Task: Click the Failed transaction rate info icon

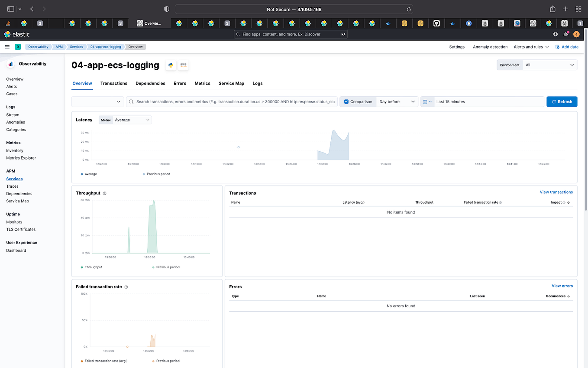Action: point(126,287)
